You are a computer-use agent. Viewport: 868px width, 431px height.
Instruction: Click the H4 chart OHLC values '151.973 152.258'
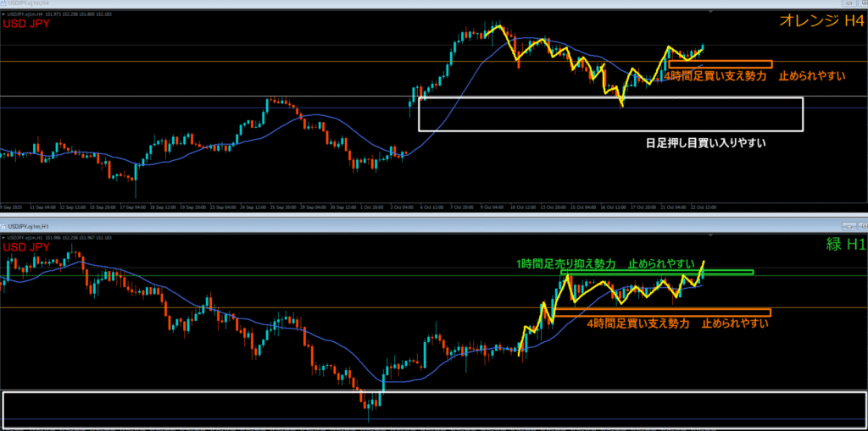(x=61, y=14)
